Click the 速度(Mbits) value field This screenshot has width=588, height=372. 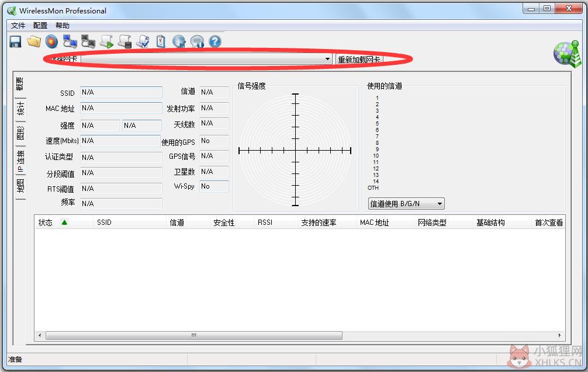tap(121, 141)
